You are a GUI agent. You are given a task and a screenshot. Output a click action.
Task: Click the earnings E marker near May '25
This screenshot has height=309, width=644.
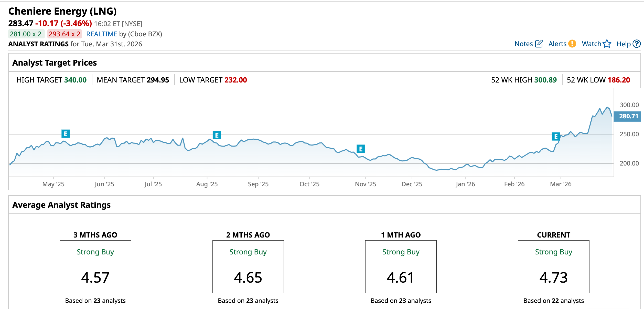(66, 134)
